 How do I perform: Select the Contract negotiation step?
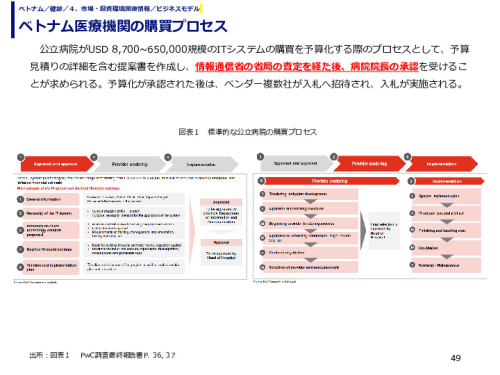tap(309, 253)
